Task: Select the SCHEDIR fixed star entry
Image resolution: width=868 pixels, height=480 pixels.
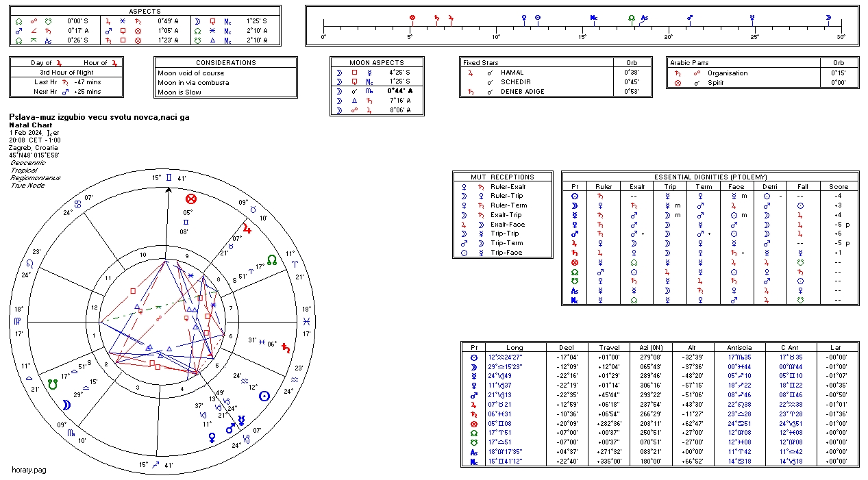Action: (514, 82)
